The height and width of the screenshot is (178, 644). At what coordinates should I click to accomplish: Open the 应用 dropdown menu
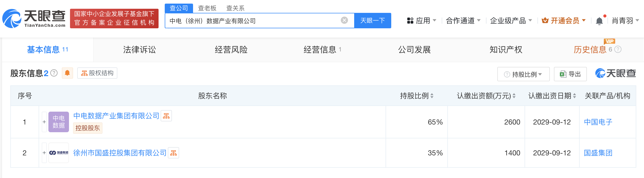(x=422, y=21)
